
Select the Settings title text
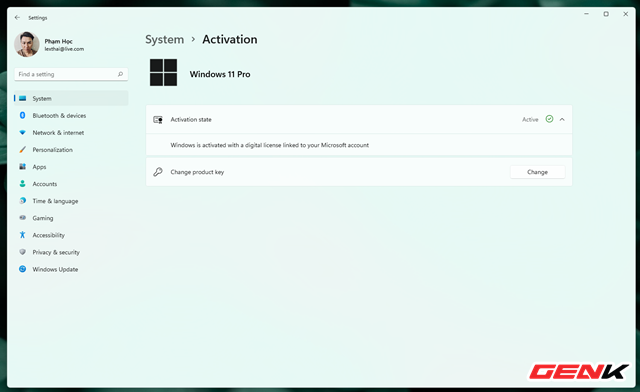click(x=38, y=18)
